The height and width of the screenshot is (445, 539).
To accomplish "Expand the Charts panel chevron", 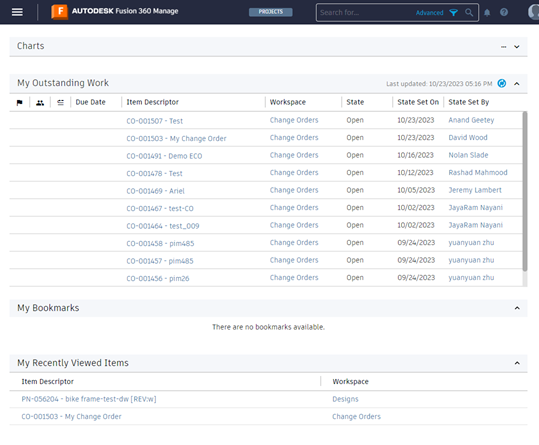I will coord(517,47).
